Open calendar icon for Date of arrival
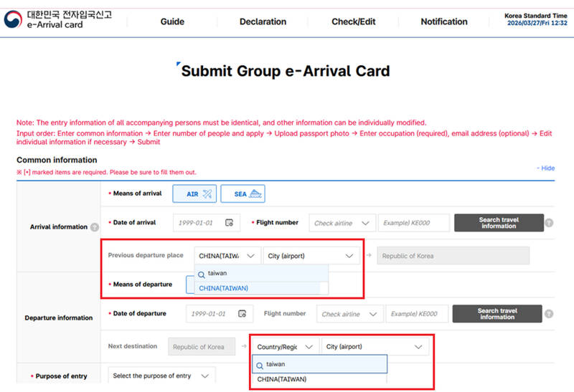The height and width of the screenshot is (392, 574). [229, 223]
